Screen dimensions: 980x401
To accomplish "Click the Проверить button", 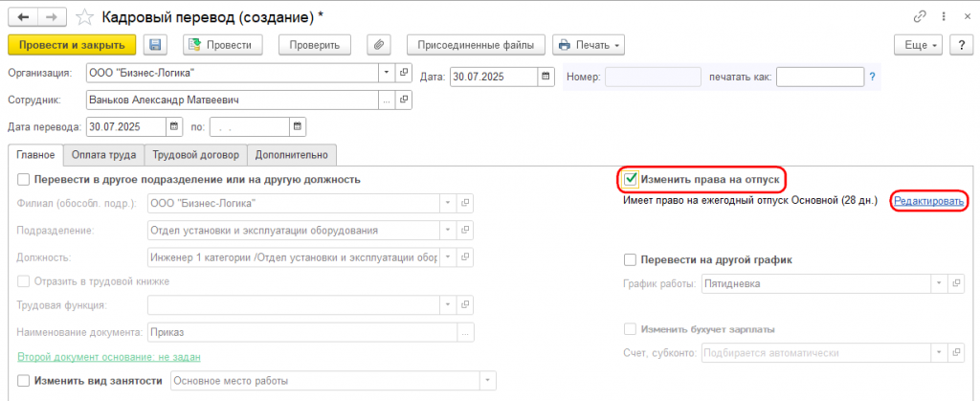I will [314, 45].
